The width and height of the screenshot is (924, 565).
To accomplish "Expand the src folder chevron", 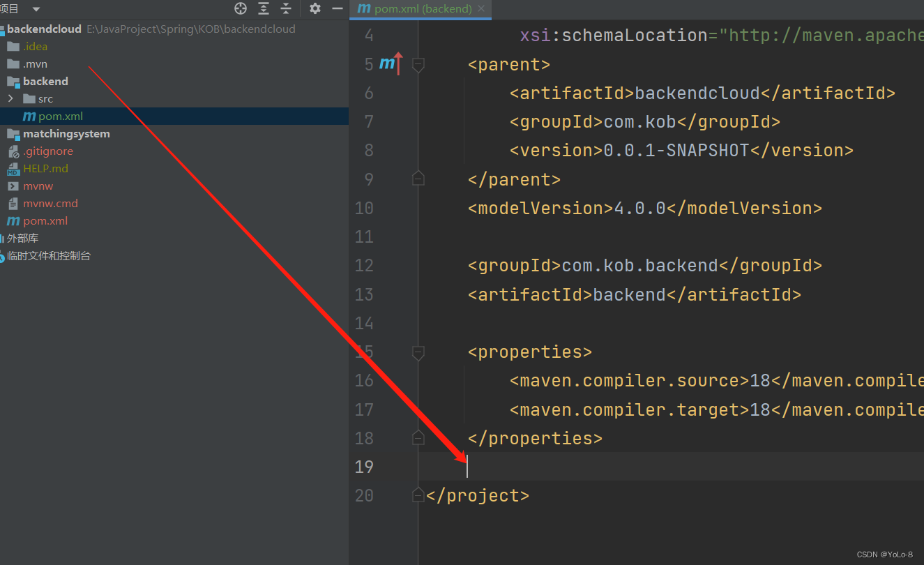I will 10,98.
